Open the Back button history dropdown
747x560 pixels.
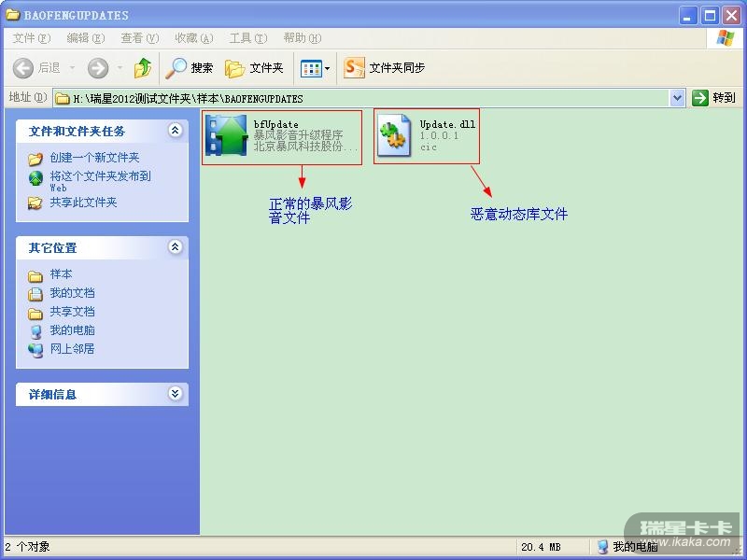[72, 68]
